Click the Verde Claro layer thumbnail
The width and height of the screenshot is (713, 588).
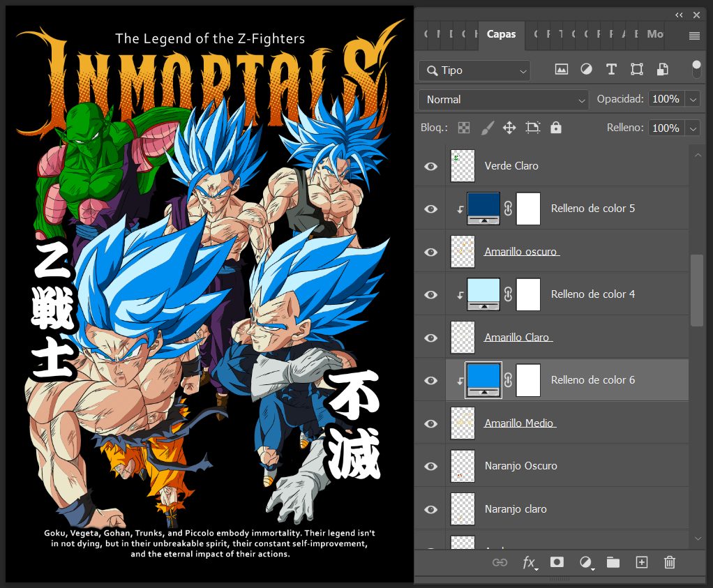point(463,166)
